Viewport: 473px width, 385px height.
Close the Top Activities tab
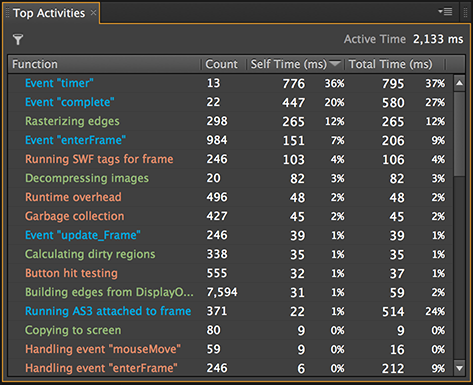pyautogui.click(x=94, y=13)
